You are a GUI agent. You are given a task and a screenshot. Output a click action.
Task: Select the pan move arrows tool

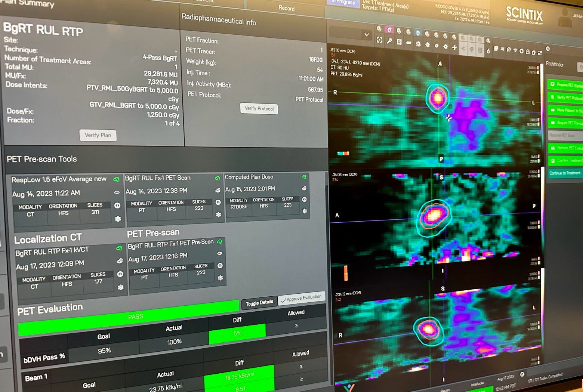coord(454,47)
